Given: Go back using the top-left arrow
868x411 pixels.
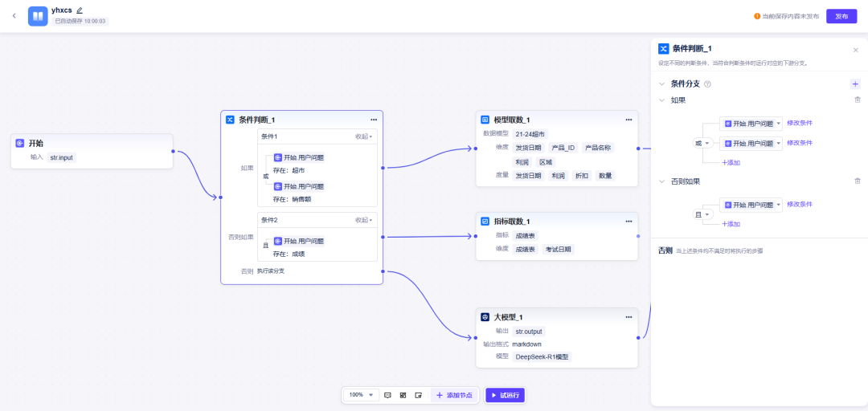Looking at the screenshot, I should (14, 15).
